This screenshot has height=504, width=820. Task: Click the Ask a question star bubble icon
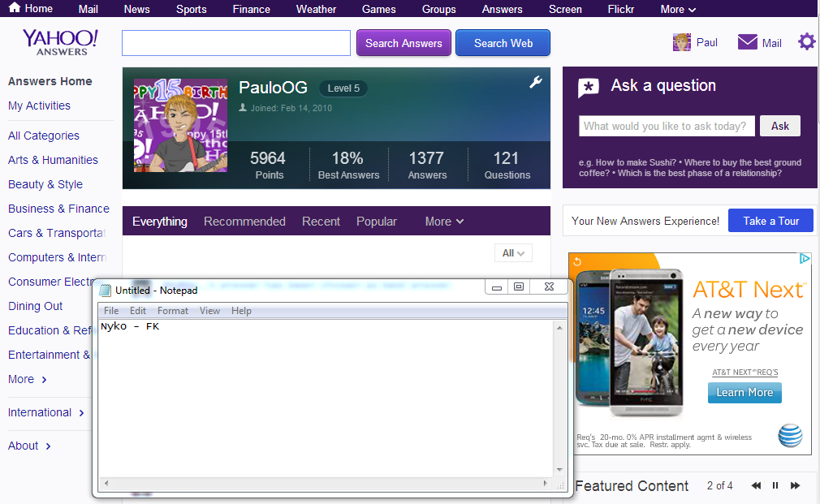pos(589,88)
